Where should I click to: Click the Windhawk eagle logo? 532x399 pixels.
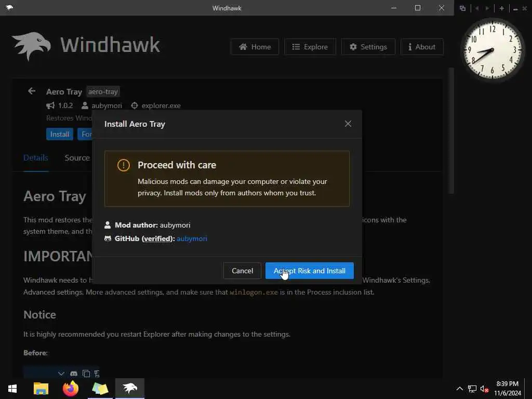point(31,46)
